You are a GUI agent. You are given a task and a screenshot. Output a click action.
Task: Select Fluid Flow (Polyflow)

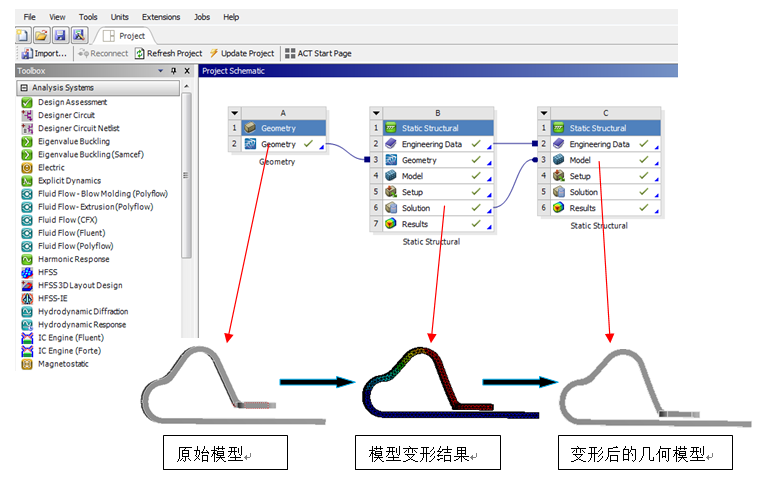(75, 246)
